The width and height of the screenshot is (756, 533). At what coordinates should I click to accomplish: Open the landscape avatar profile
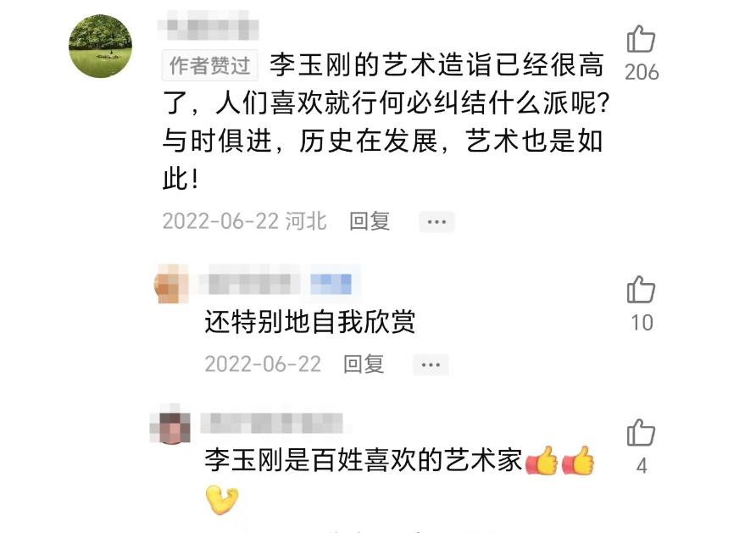pos(100,46)
